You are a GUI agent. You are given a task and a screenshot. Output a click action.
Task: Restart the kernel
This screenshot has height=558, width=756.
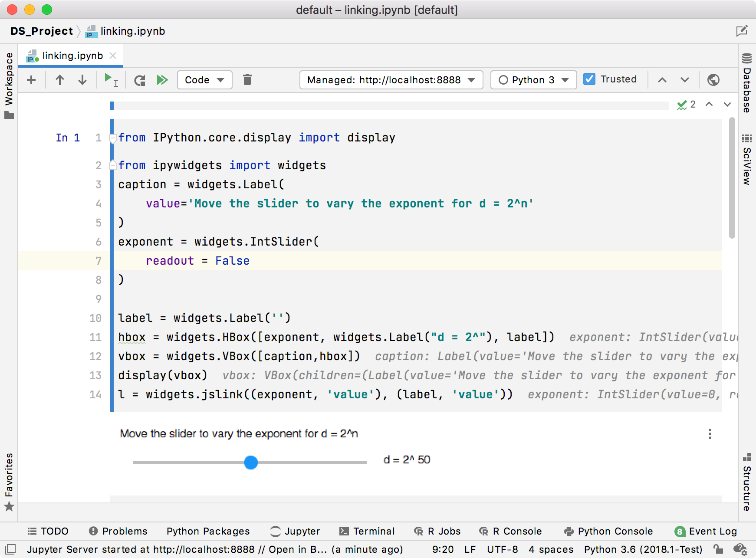click(140, 80)
